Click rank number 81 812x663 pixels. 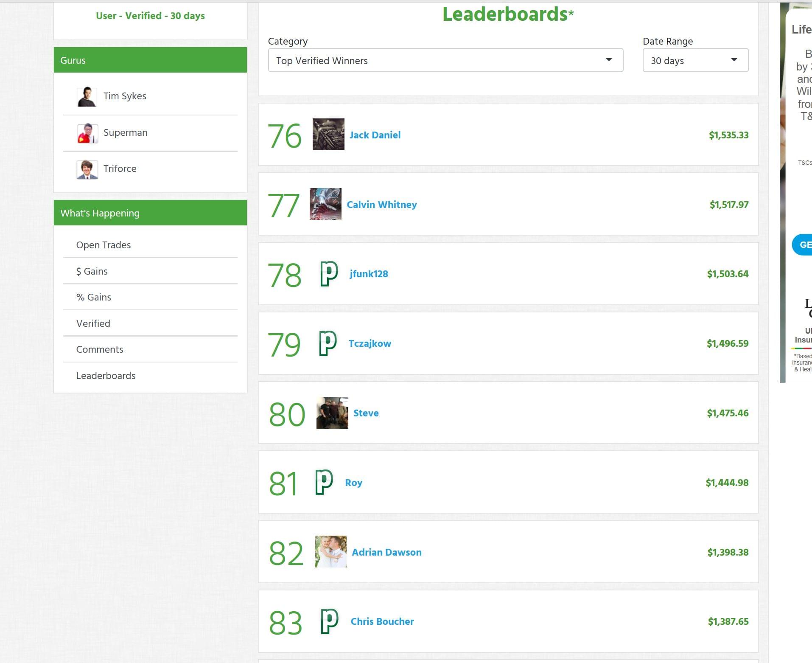tap(283, 484)
